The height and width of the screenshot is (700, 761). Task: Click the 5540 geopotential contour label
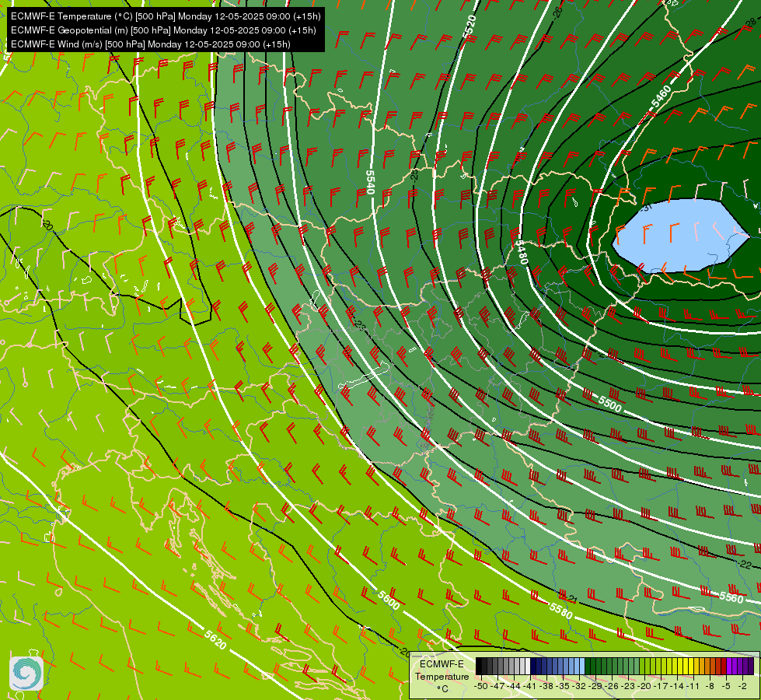(370, 182)
